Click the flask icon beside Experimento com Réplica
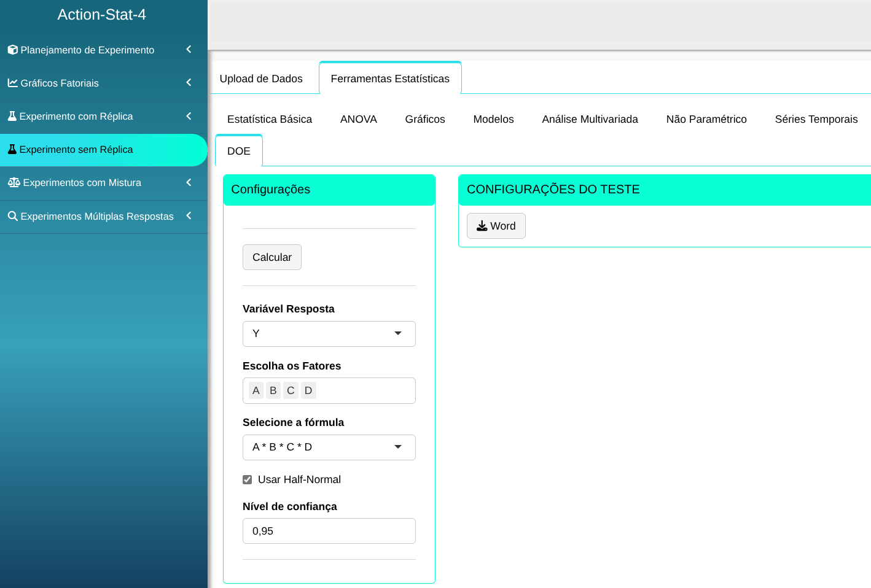Viewport: 871px width, 588px height. coord(12,116)
